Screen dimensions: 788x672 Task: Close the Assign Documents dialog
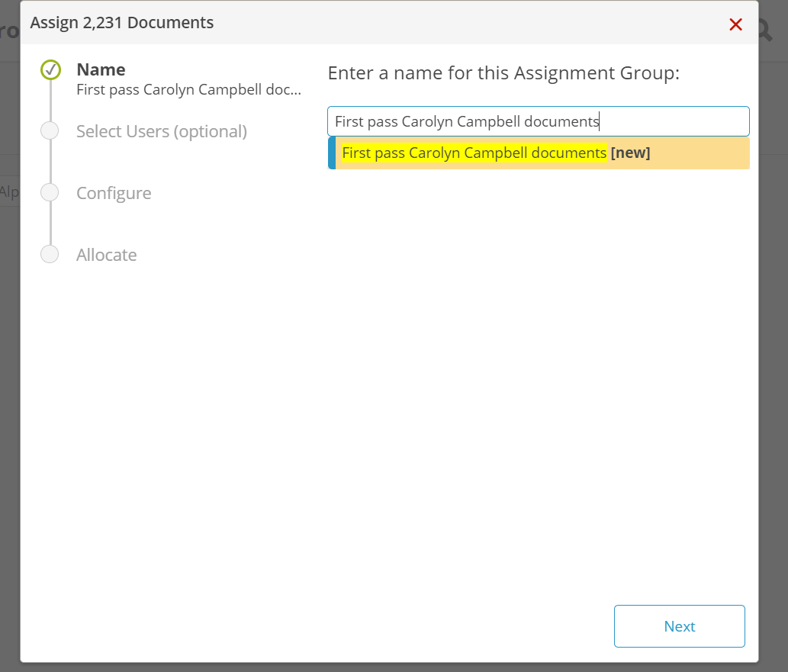(x=735, y=24)
